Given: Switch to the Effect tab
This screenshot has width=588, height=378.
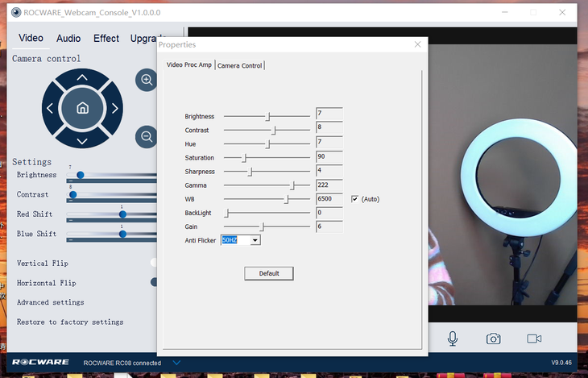Looking at the screenshot, I should pos(106,39).
